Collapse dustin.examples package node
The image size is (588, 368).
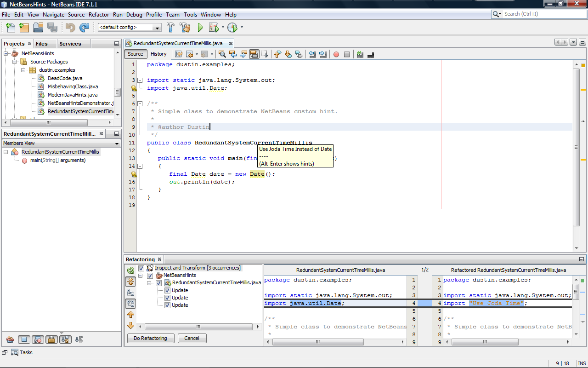[23, 70]
